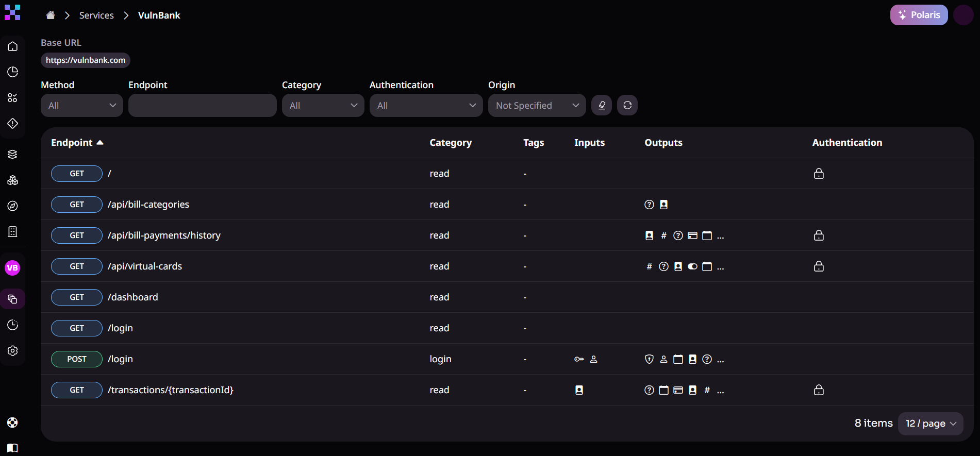Image resolution: width=980 pixels, height=456 pixels.
Task: Click the POST method badge for /login
Action: [77, 359]
